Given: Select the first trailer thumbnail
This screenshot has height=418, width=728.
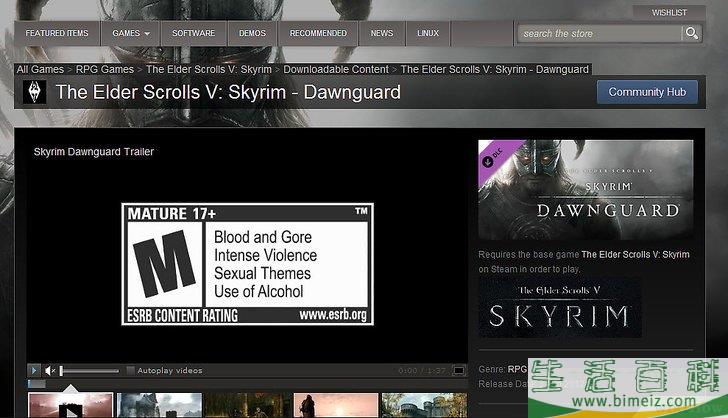Looking at the screenshot, I should (71, 405).
